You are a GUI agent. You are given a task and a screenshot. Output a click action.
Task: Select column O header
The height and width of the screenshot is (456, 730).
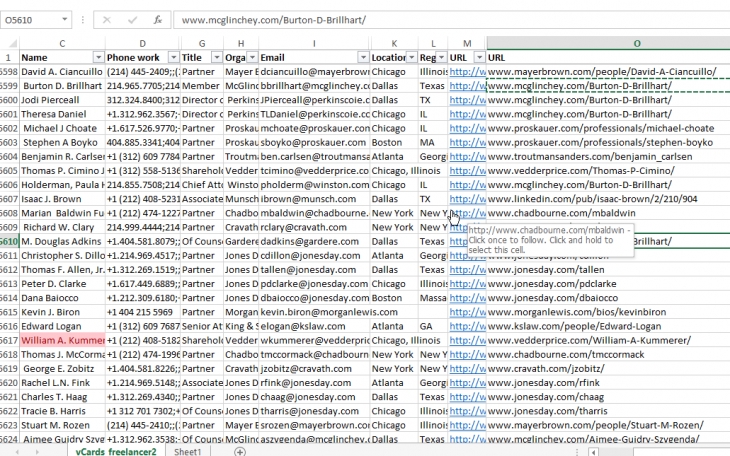(637, 43)
